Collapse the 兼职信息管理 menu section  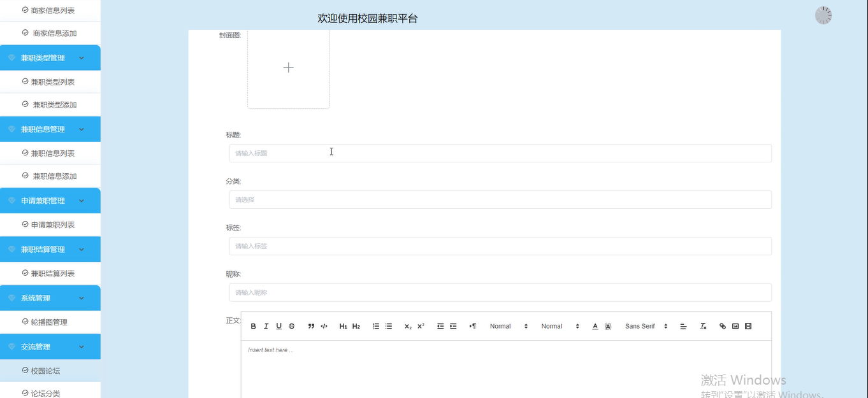50,129
